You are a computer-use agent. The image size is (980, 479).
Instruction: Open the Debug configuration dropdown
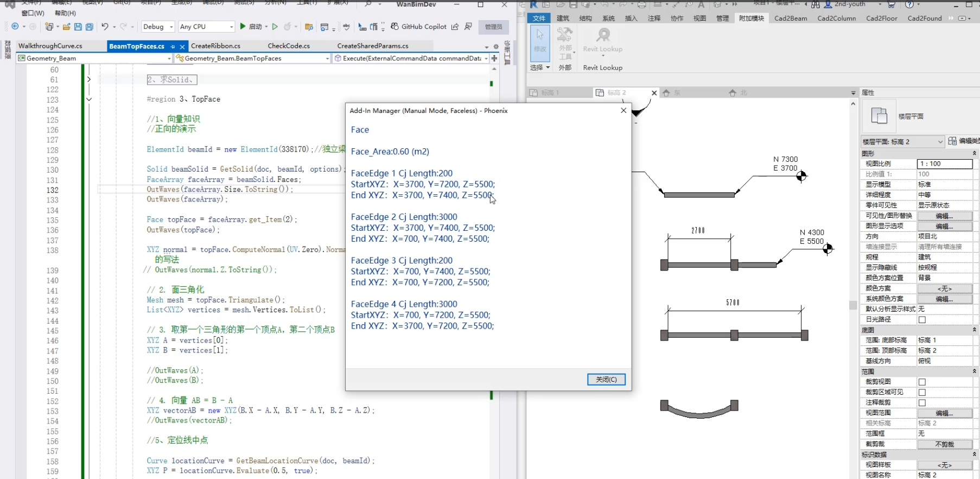click(x=171, y=27)
